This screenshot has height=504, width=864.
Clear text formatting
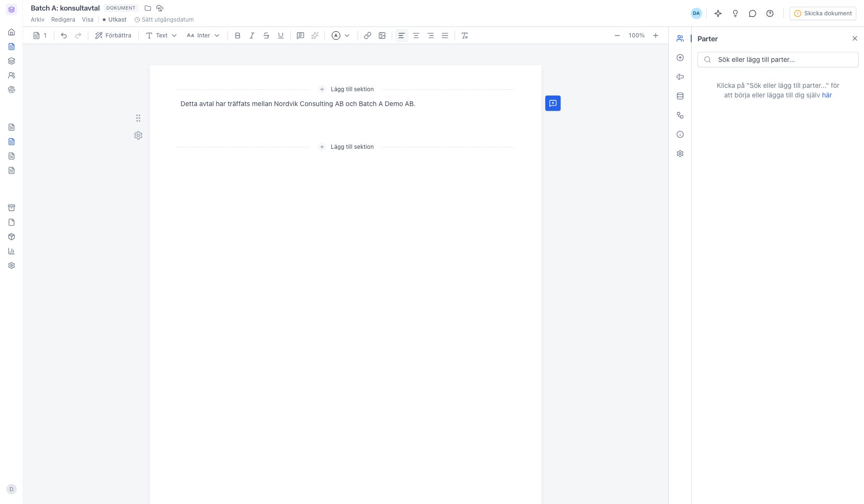coord(465,36)
